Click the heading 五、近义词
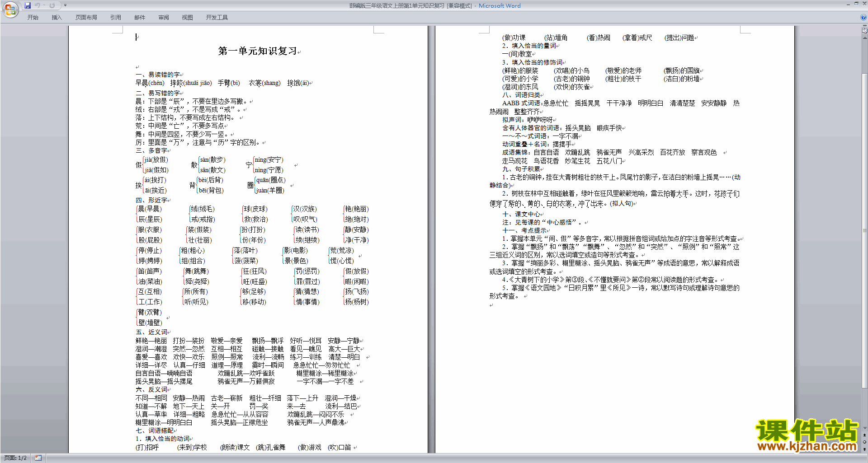The image size is (868, 463). tap(151, 332)
